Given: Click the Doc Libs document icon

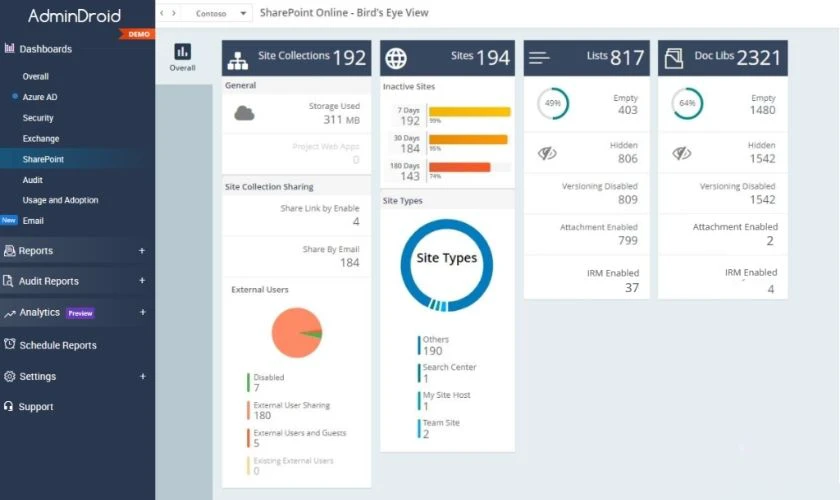Looking at the screenshot, I should click(673, 58).
